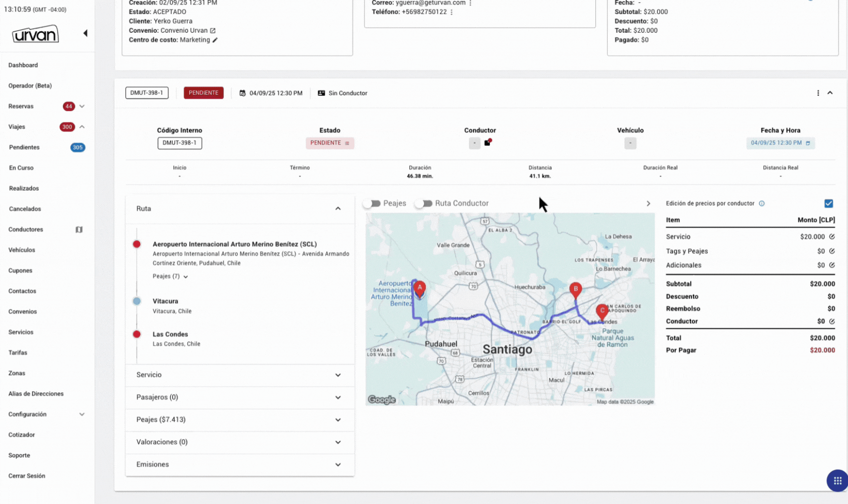This screenshot has width=848, height=504.
Task: Open Dashboard in the sidebar
Action: (23, 65)
